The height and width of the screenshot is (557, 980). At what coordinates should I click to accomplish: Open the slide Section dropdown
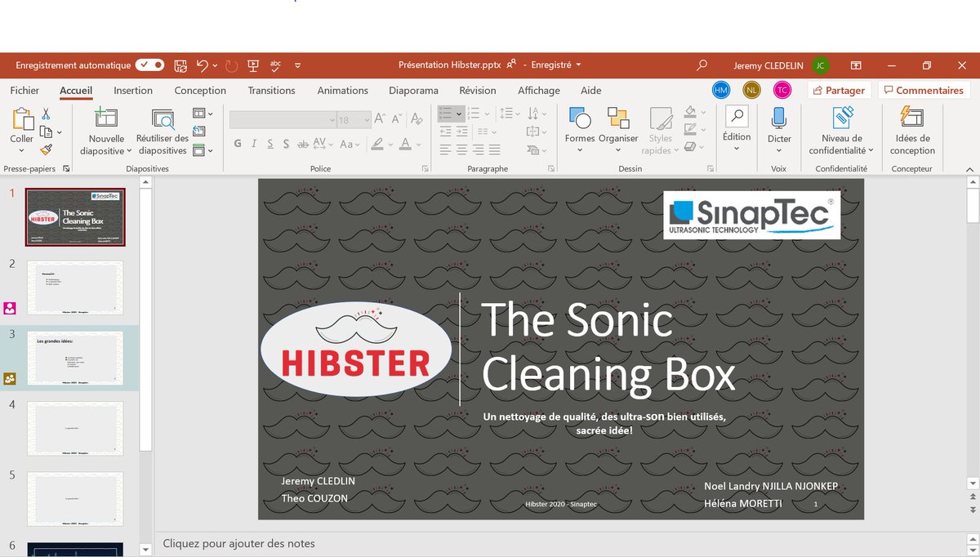[x=203, y=150]
